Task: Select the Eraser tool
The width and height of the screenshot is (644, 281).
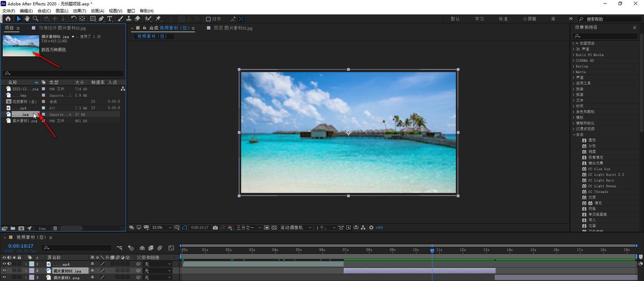Action: 137,19
